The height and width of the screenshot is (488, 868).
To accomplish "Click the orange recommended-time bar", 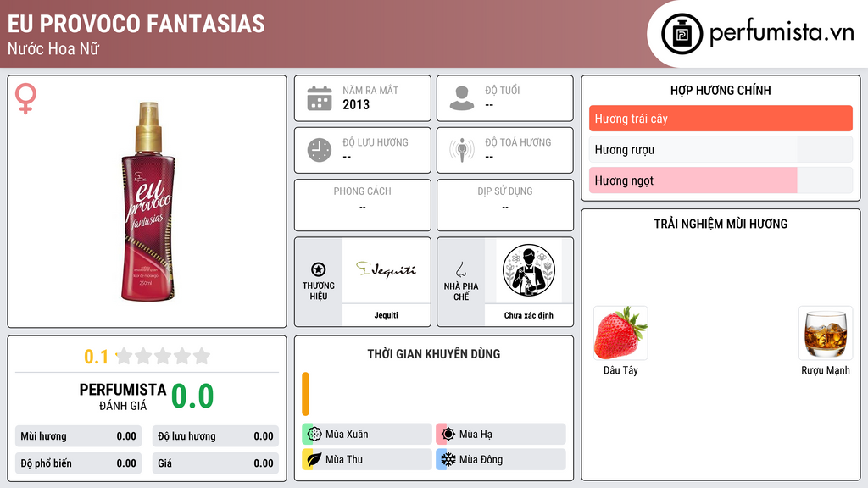I will (x=305, y=394).
